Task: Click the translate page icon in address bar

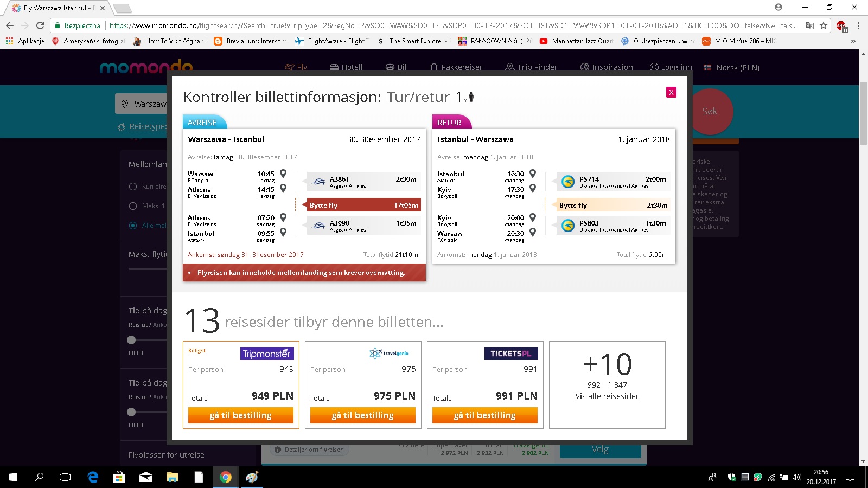Action: click(810, 25)
